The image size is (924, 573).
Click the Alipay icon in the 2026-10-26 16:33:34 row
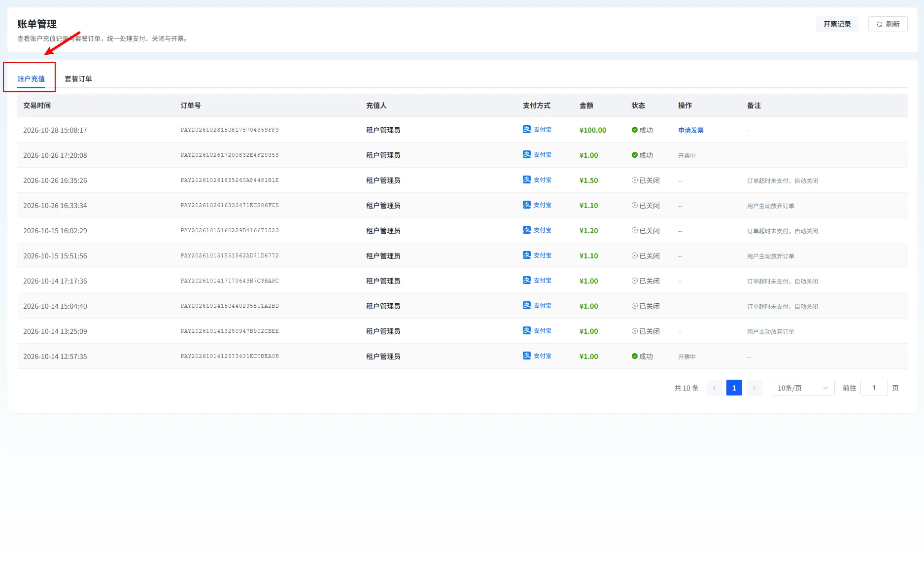click(527, 205)
